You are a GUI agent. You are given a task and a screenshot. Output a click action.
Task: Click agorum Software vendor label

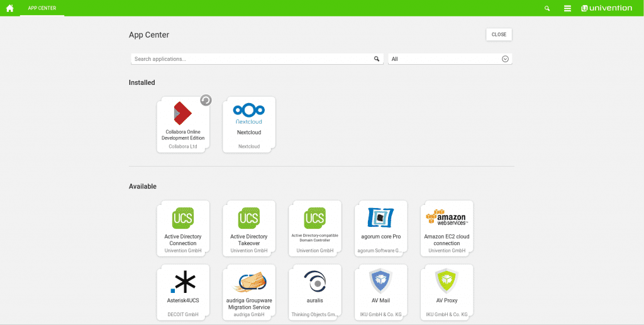coord(380,250)
